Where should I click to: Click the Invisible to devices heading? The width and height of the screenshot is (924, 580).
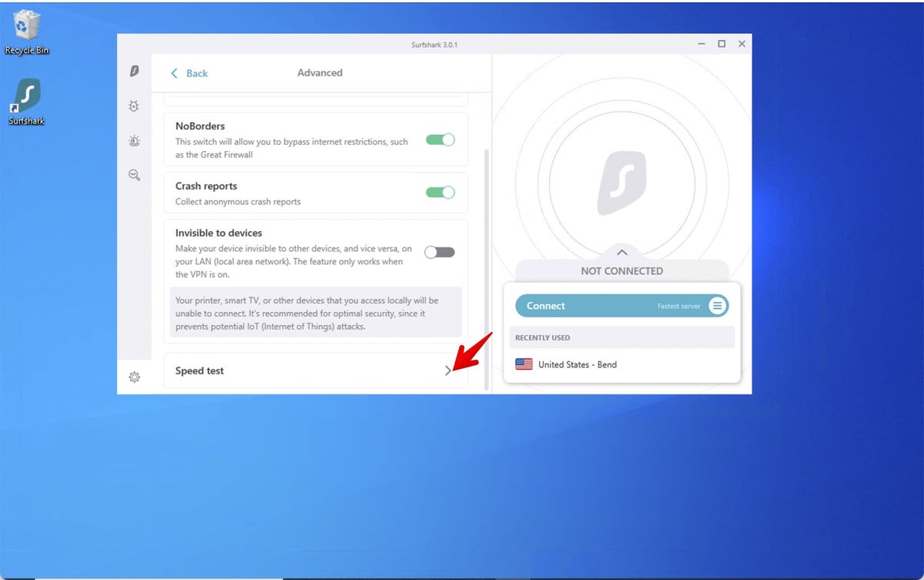219,233
